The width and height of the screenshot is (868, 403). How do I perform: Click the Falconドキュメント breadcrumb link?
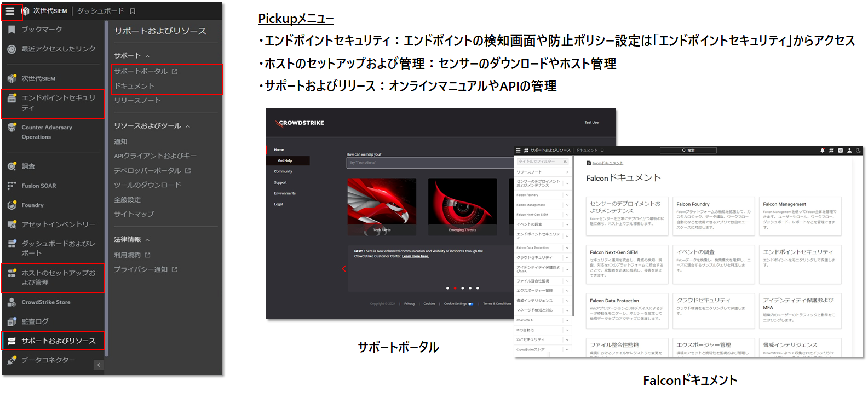click(x=607, y=163)
